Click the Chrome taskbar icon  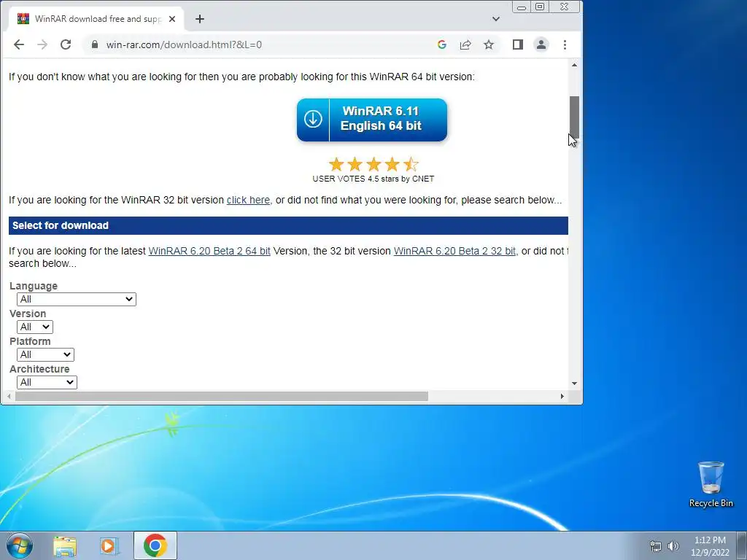tap(155, 545)
